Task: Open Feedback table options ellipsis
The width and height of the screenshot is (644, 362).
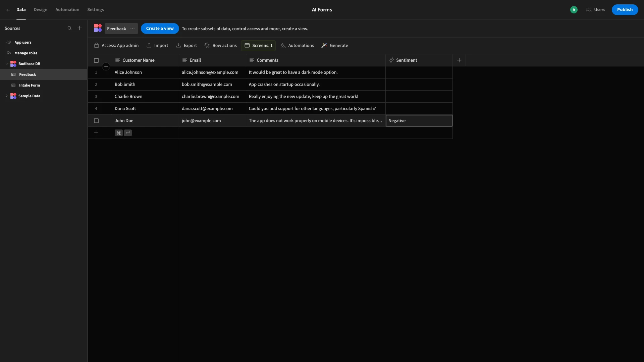Action: point(132,29)
